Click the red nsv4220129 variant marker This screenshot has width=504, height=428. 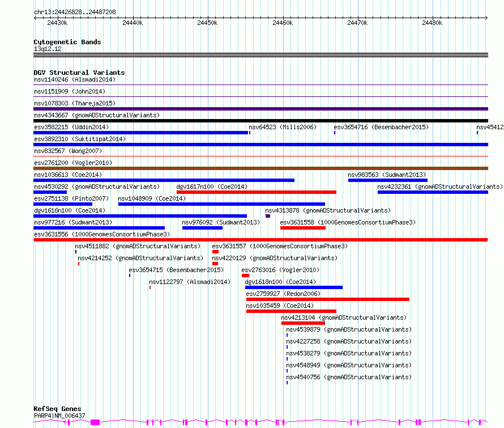215,264
